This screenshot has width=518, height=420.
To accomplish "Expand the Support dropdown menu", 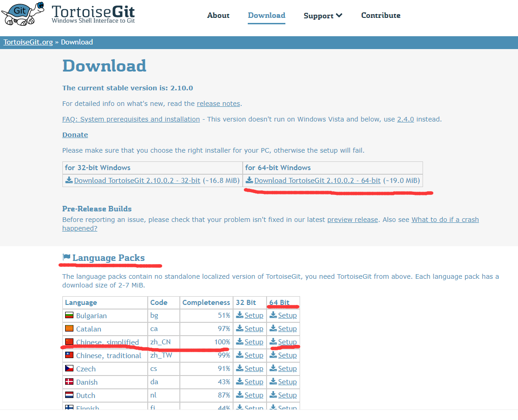I will pos(323,16).
